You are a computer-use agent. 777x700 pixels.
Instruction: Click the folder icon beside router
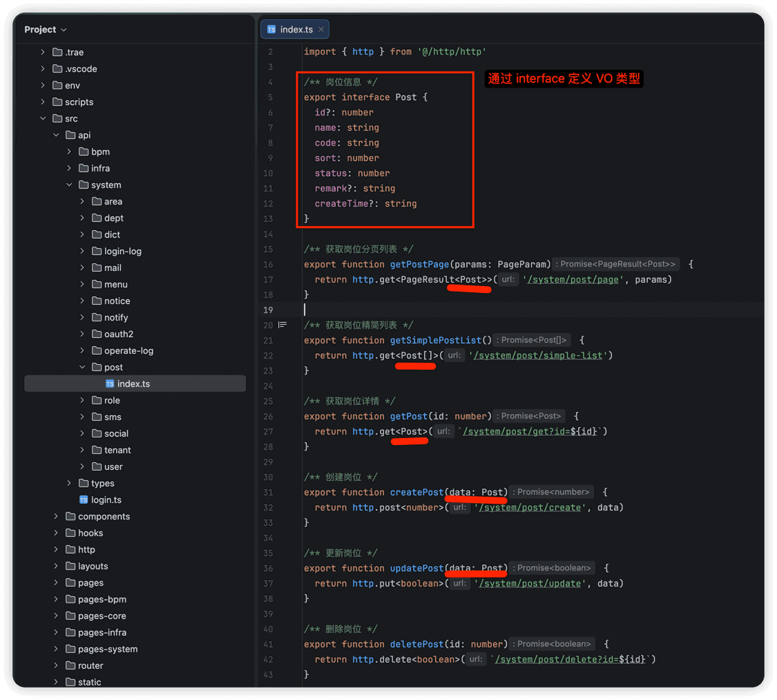pyautogui.click(x=71, y=665)
